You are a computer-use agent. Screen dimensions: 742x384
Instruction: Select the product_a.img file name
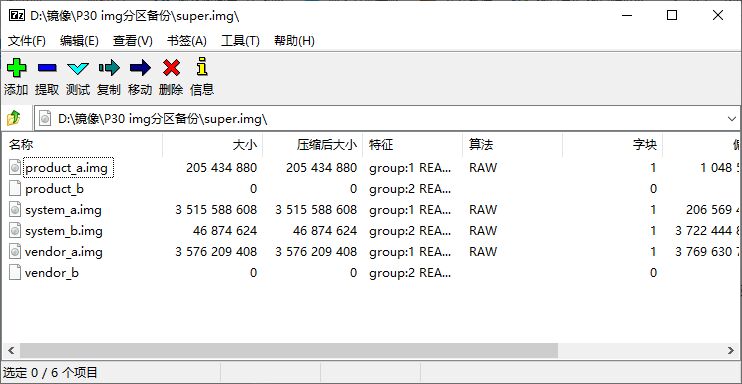[68, 168]
